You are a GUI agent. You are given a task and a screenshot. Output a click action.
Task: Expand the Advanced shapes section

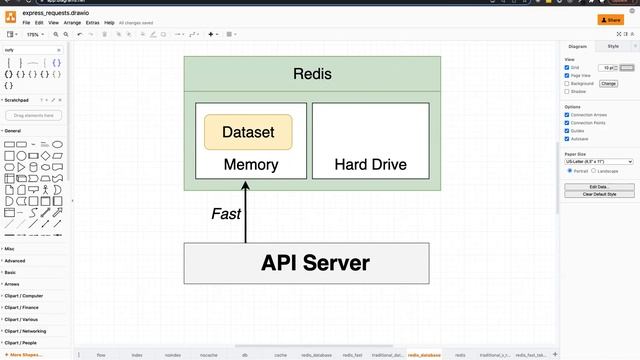click(14, 261)
